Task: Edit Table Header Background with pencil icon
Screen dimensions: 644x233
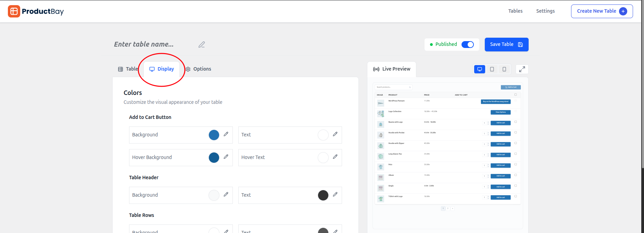Action: click(226, 195)
